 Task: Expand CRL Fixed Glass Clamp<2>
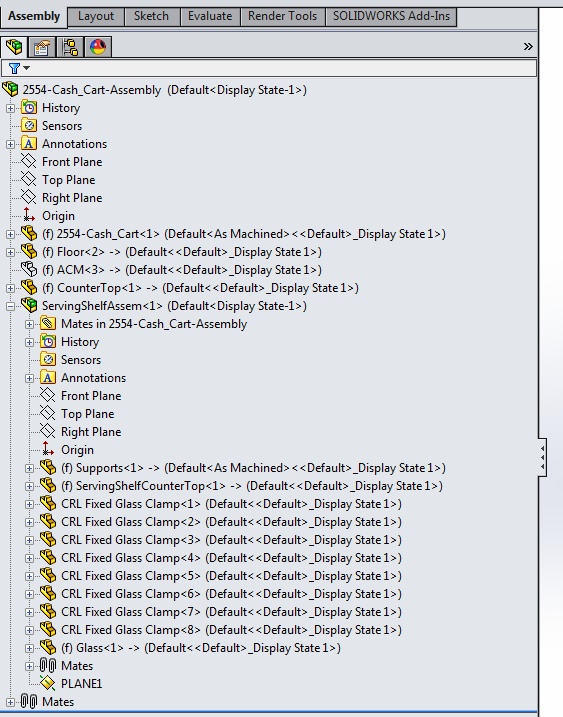click(x=29, y=523)
